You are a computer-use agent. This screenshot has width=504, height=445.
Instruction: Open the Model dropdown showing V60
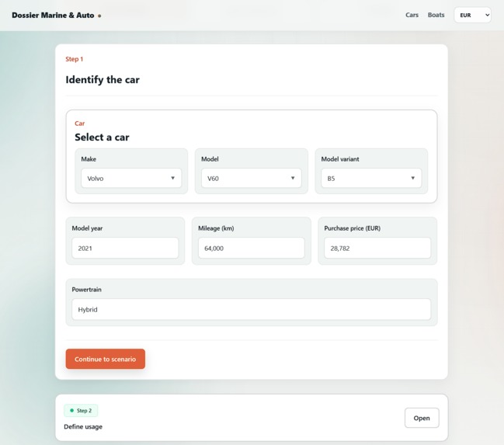point(252,178)
